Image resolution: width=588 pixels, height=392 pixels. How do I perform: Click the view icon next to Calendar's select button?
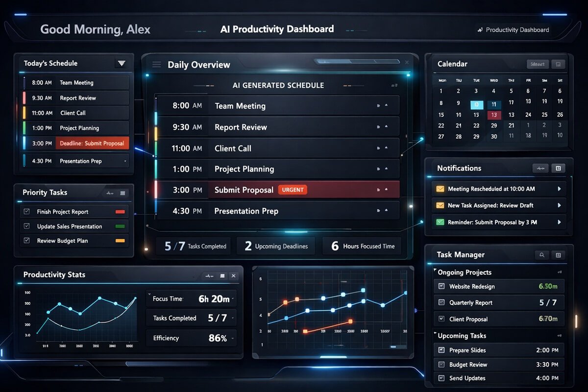558,64
